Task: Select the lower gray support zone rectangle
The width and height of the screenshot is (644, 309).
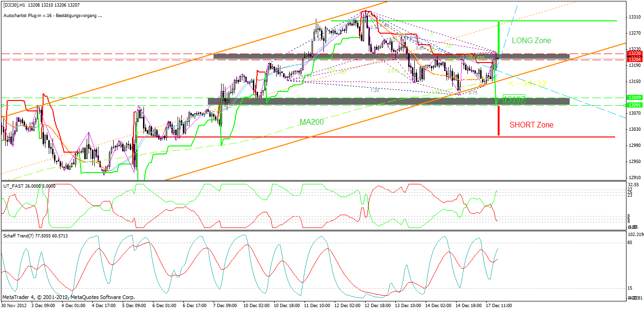Action: pyautogui.click(x=388, y=101)
